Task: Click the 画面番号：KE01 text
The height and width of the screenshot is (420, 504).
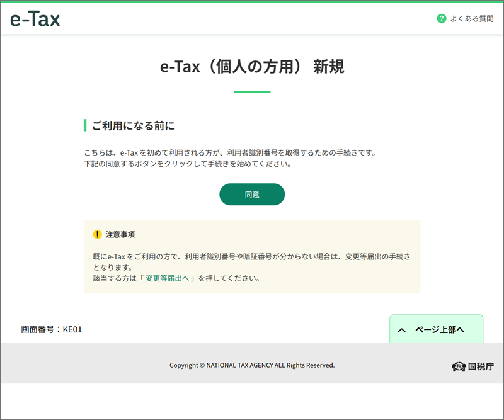Action: coord(52,330)
